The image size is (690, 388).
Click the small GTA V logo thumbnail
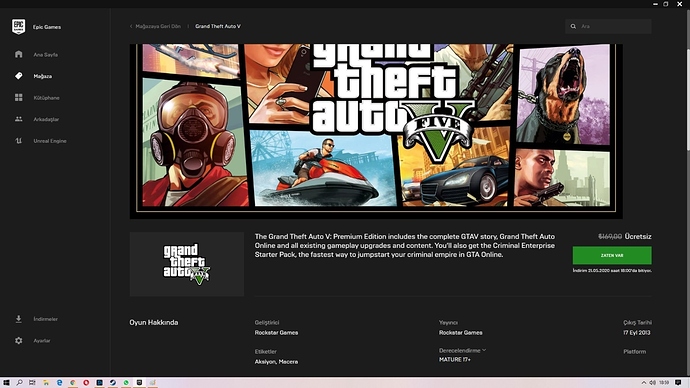(x=187, y=264)
